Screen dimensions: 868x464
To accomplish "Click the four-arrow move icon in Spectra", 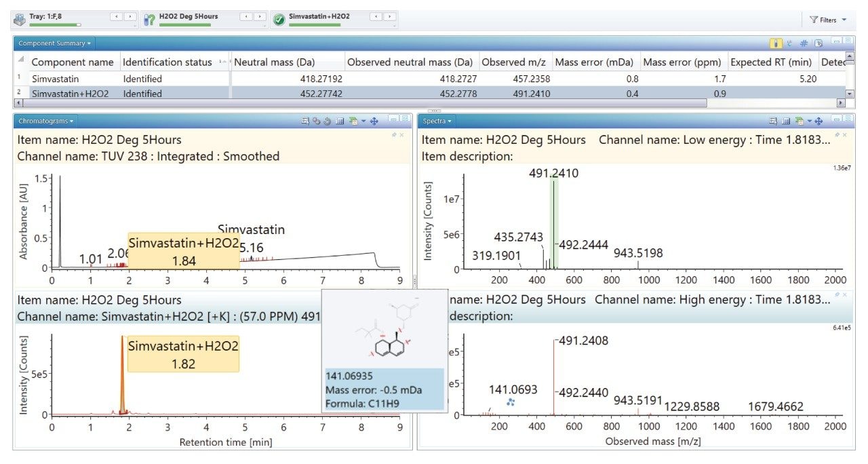I will click(x=818, y=121).
